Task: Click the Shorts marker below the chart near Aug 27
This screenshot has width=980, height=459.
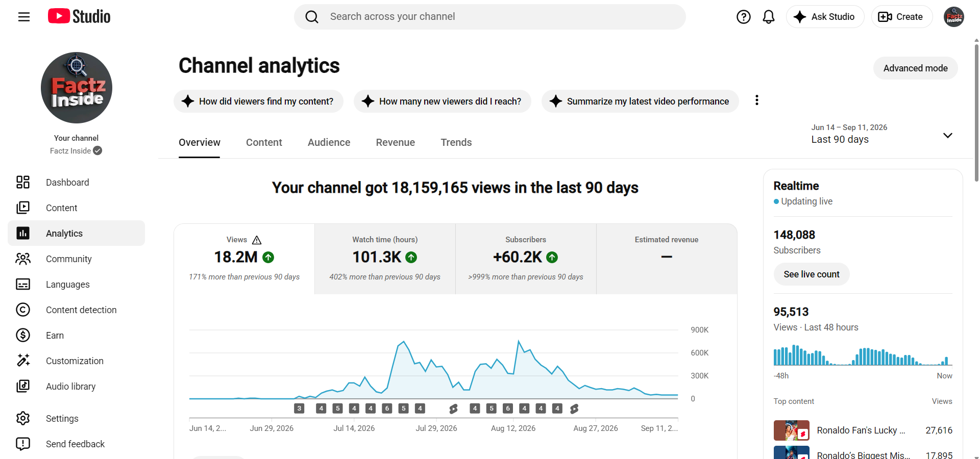Action: pos(574,409)
